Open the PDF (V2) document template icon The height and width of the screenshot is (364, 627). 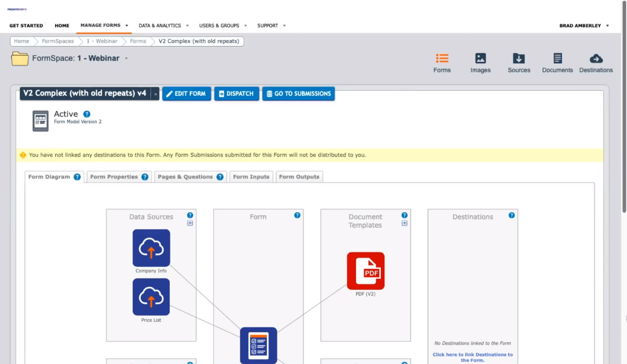point(365,271)
